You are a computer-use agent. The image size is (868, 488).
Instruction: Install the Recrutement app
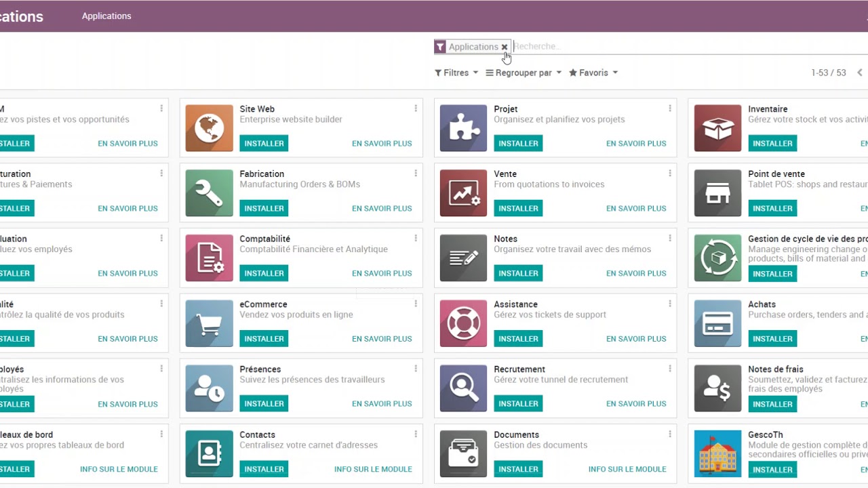click(518, 403)
